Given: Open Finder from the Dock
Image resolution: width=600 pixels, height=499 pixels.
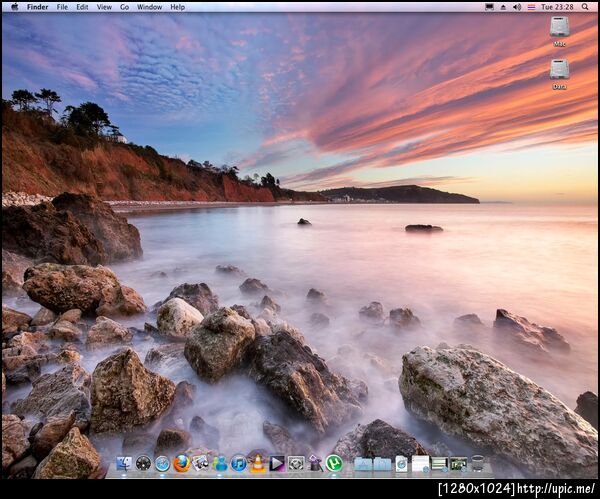Looking at the screenshot, I should pos(124,464).
